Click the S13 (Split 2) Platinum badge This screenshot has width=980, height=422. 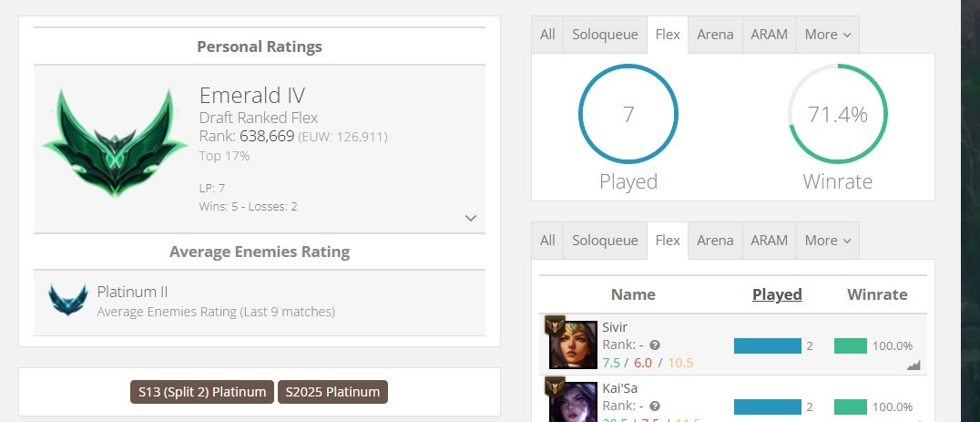[202, 392]
